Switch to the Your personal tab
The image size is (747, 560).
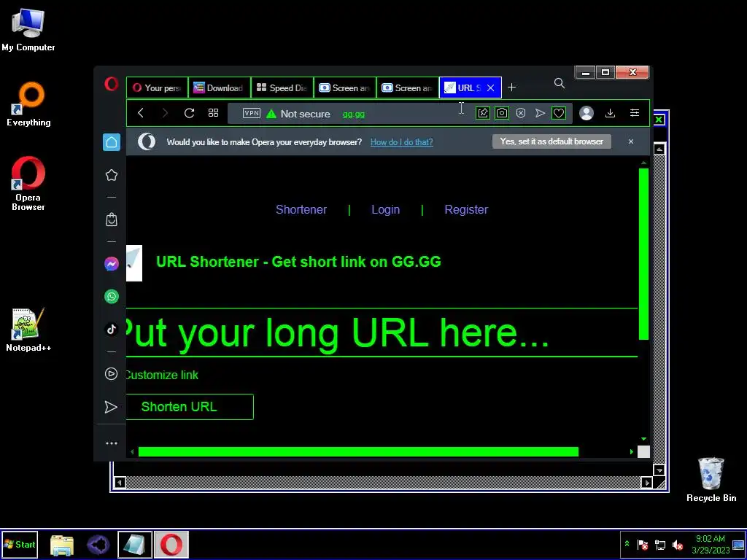pos(158,87)
